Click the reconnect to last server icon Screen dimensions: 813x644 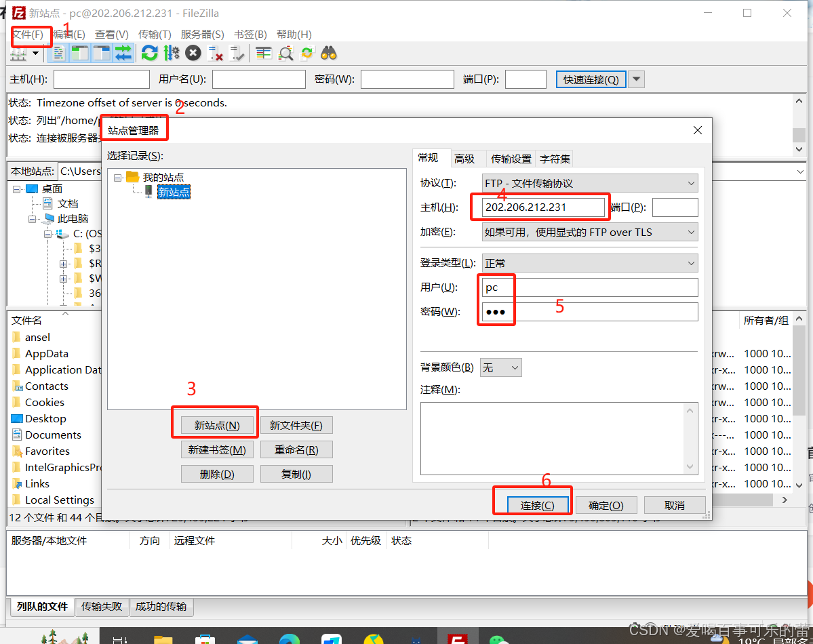click(237, 54)
